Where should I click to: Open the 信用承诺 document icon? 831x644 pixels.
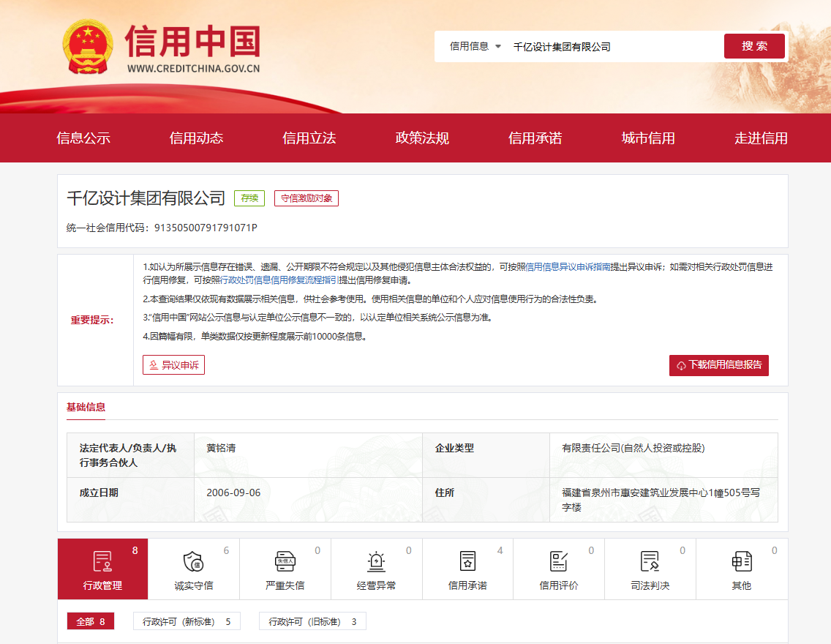pos(467,562)
